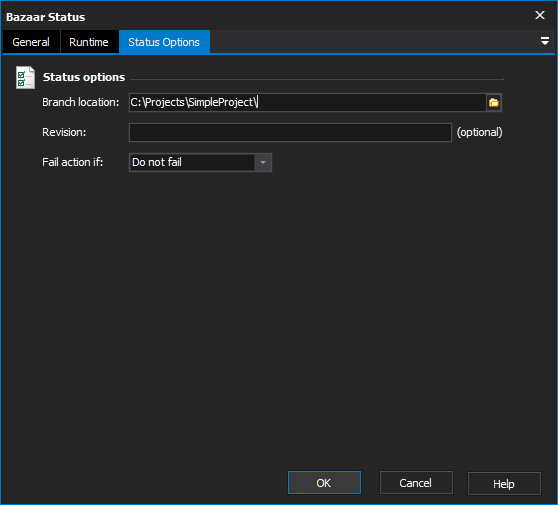Viewport: 558px width, 505px height.
Task: Click the (optional) text
Action: pyautogui.click(x=479, y=132)
